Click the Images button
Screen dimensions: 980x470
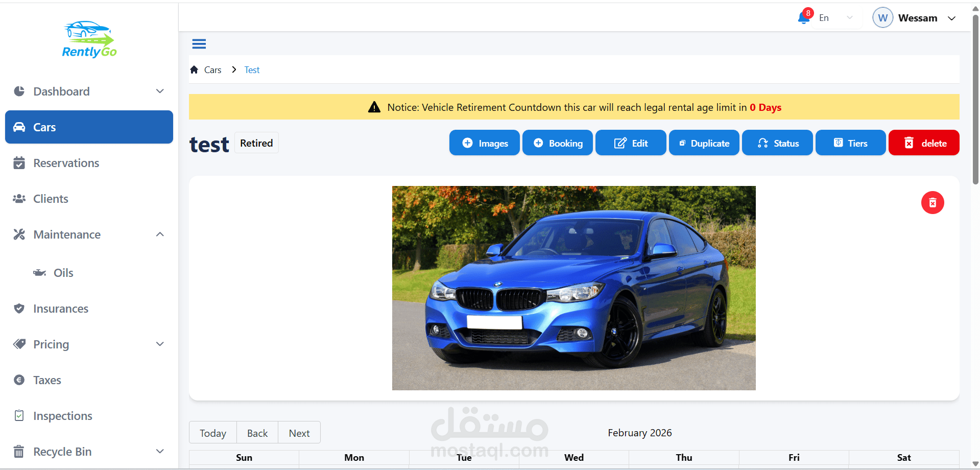[485, 143]
